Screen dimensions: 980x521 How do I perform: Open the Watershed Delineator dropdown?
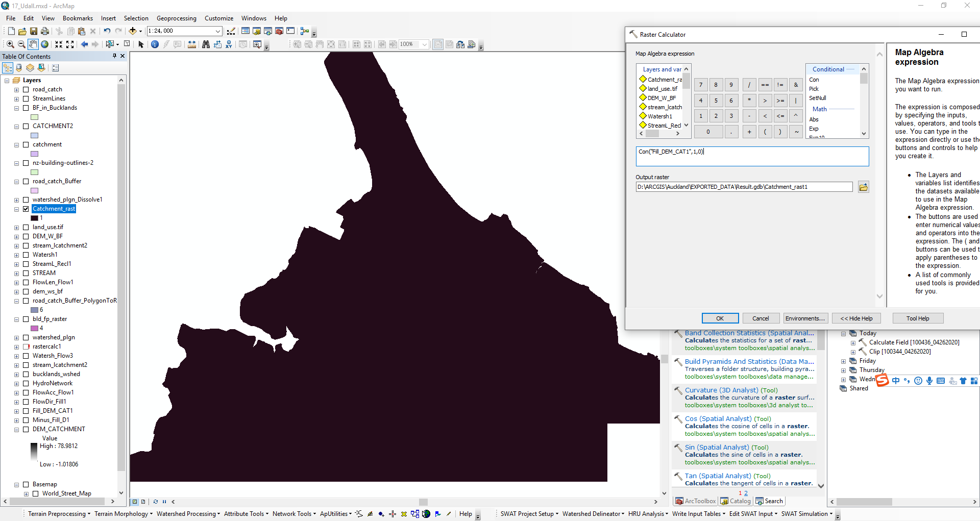(x=594, y=514)
